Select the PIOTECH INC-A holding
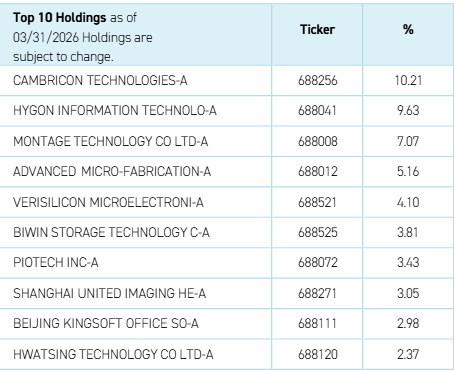Viewport: 454px width, 370px height. (x=56, y=263)
